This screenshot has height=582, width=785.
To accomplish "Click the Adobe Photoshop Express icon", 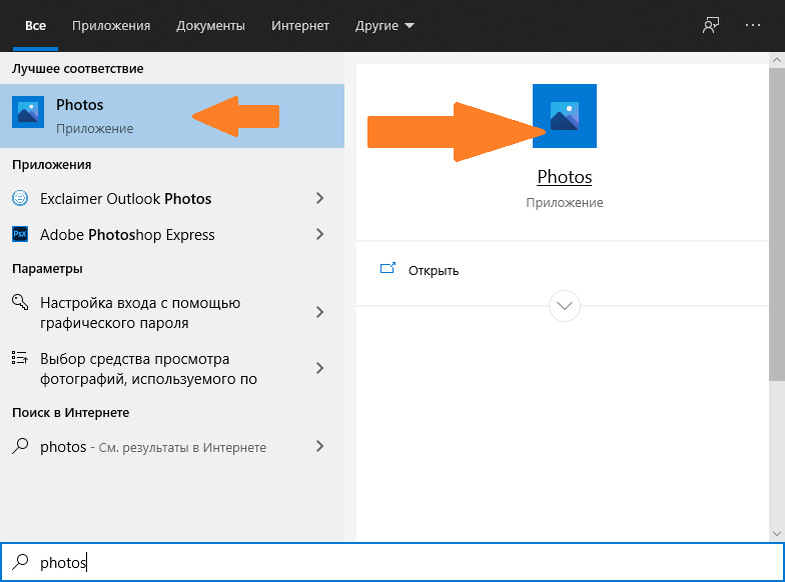I will [20, 234].
